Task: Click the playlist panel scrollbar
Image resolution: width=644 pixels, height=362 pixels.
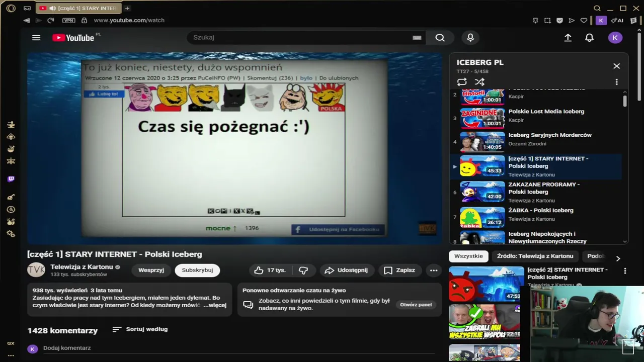Action: click(625, 101)
